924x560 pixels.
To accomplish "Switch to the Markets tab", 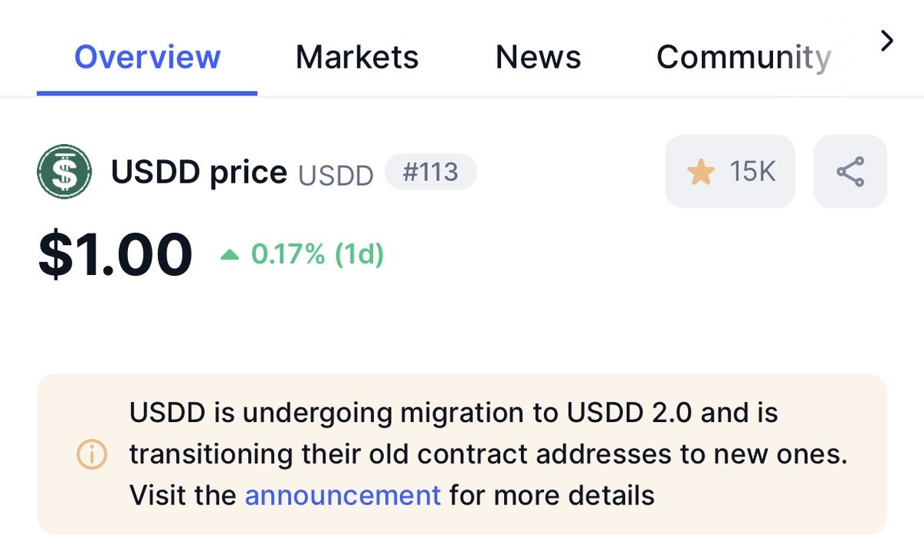I will pyautogui.click(x=357, y=57).
